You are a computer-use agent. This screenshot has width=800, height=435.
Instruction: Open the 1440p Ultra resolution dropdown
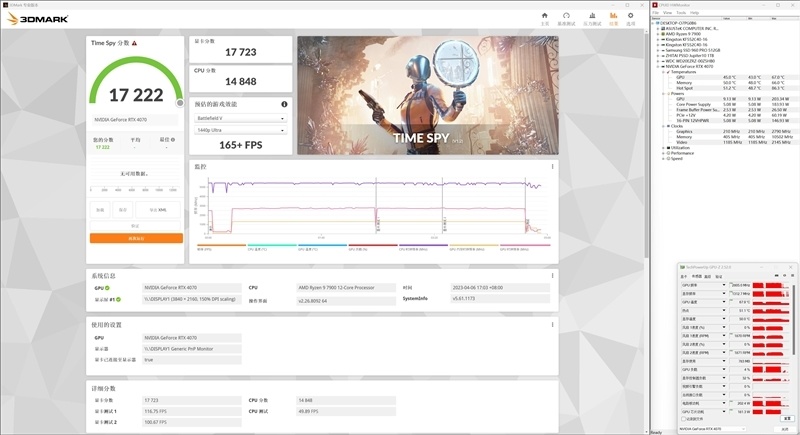click(x=239, y=131)
